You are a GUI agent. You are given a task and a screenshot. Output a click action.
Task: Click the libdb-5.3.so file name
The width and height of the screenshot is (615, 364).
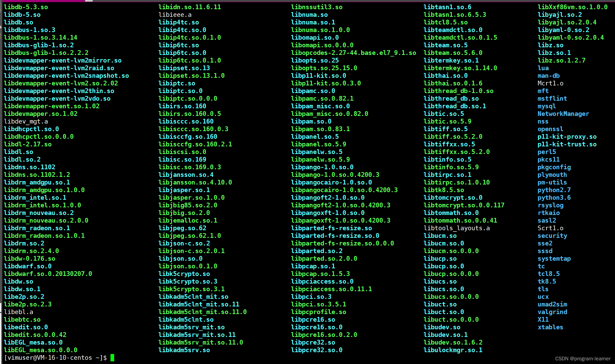pos(26,7)
